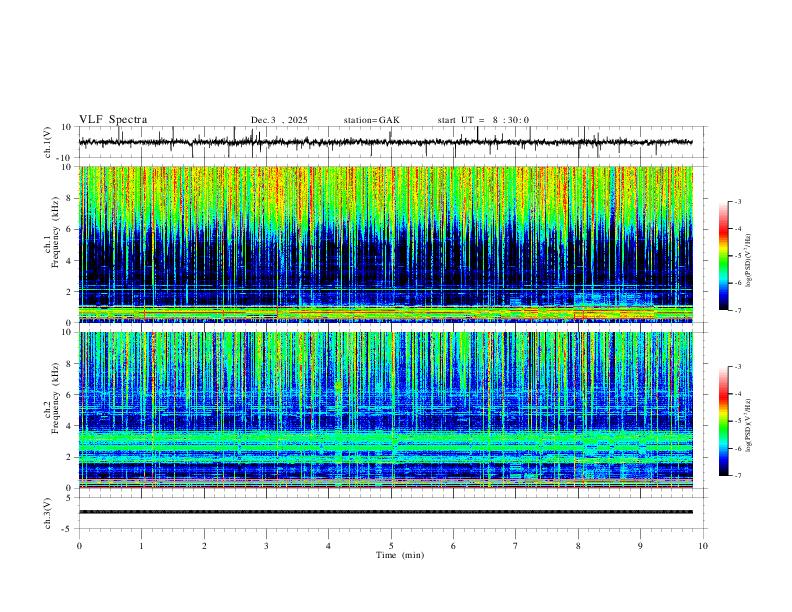This screenshot has height=612, width=792.
Task: Click the '5' tick label on time axis
Action: [391, 546]
